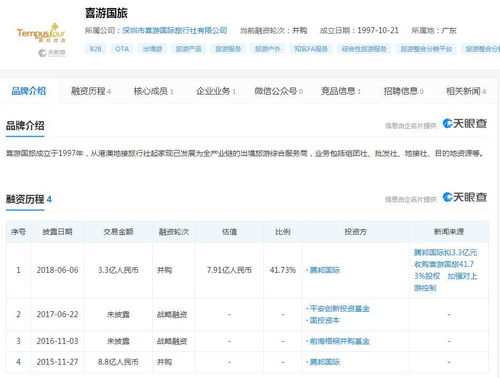Click the ratio value 41.73%
500x378 pixels.
(283, 270)
